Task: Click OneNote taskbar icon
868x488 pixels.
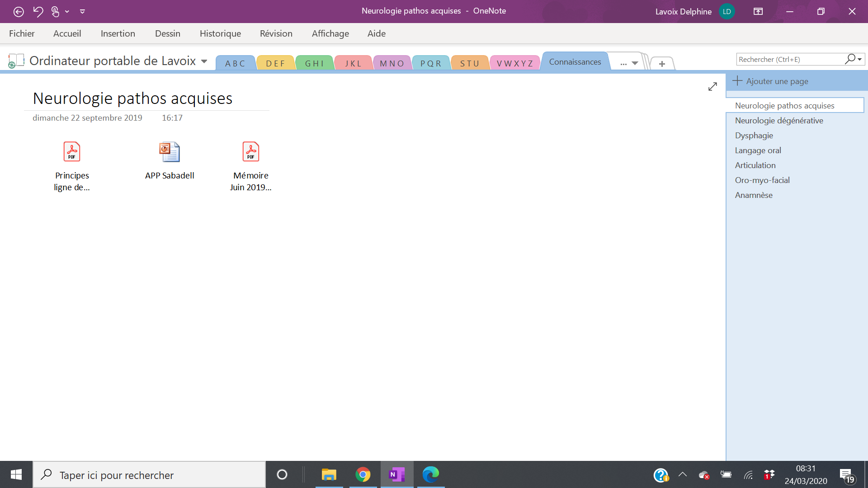Action: 396,474
